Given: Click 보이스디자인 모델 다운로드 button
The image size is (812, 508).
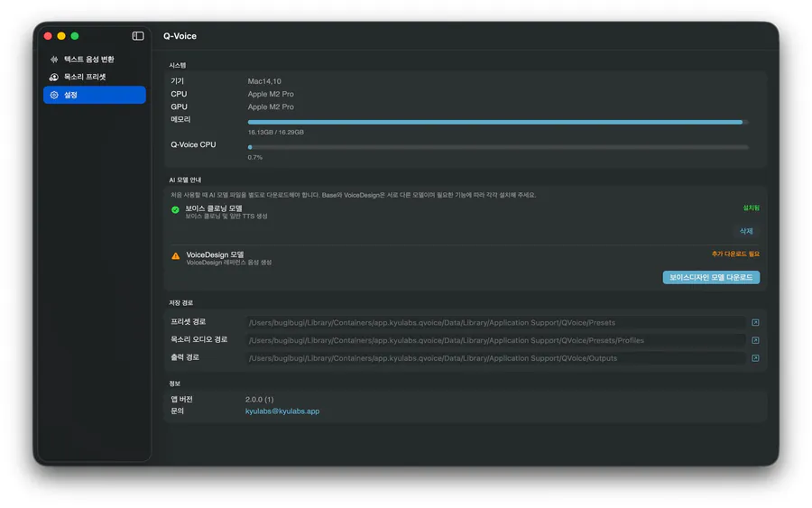Looking at the screenshot, I should 711,277.
